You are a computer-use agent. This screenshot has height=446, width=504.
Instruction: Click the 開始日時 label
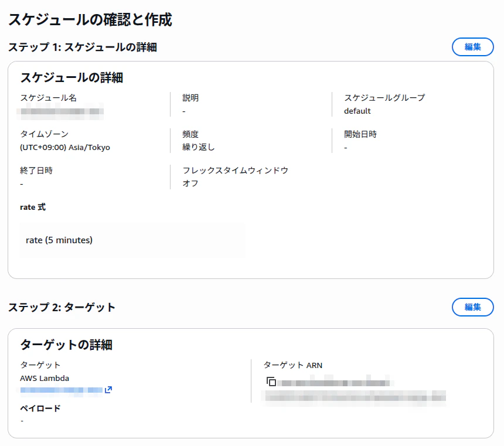point(360,134)
